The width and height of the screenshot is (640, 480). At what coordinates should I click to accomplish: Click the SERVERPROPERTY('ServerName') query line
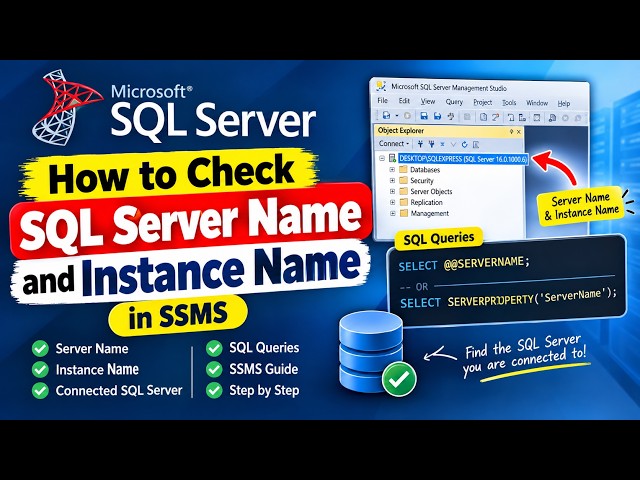pyautogui.click(x=508, y=298)
